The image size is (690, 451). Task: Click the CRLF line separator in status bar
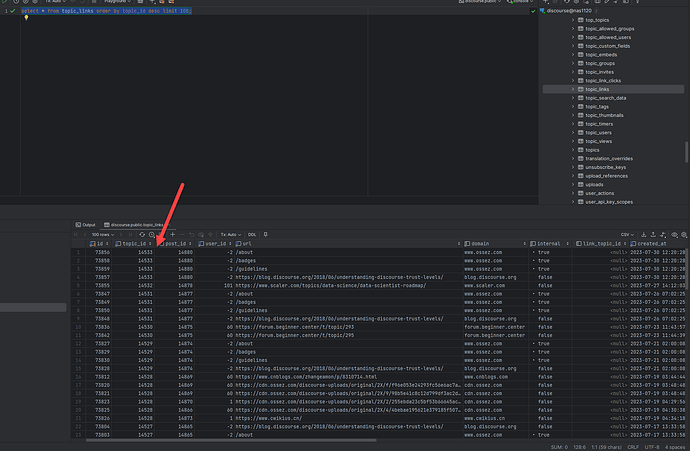click(633, 447)
